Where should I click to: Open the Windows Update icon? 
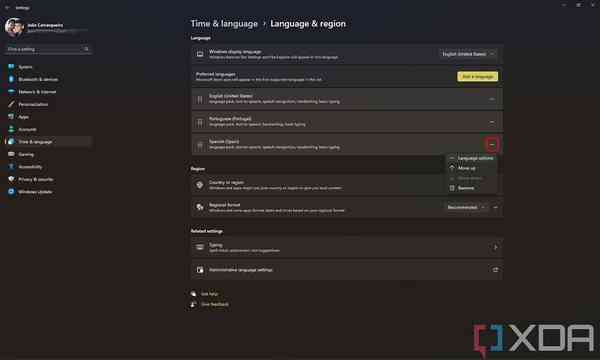tap(11, 192)
